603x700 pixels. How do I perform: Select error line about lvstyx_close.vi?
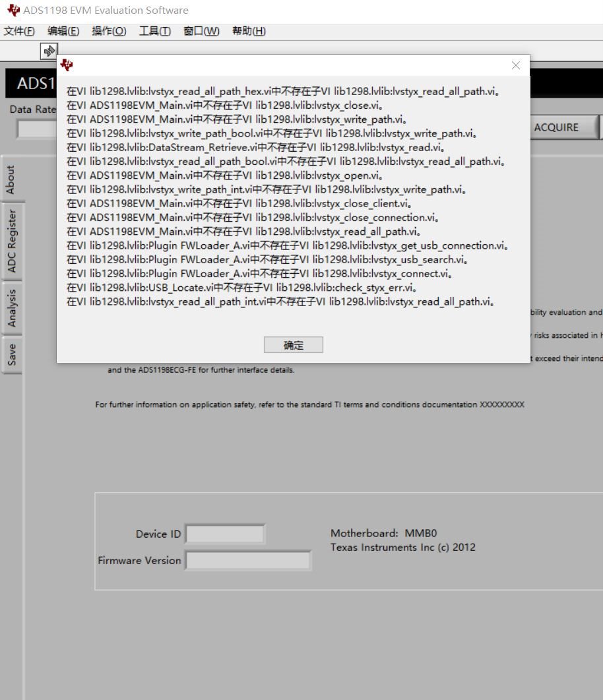tap(224, 106)
